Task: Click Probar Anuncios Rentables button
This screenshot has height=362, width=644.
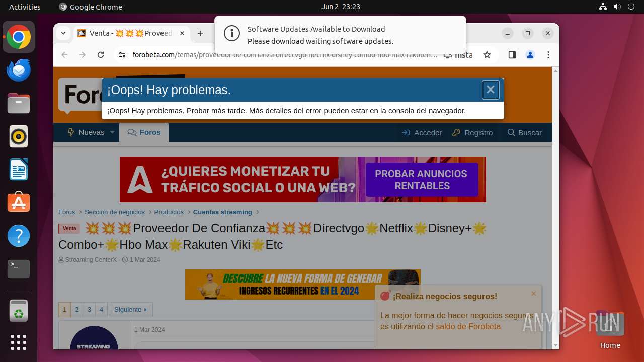Action: pyautogui.click(x=421, y=179)
